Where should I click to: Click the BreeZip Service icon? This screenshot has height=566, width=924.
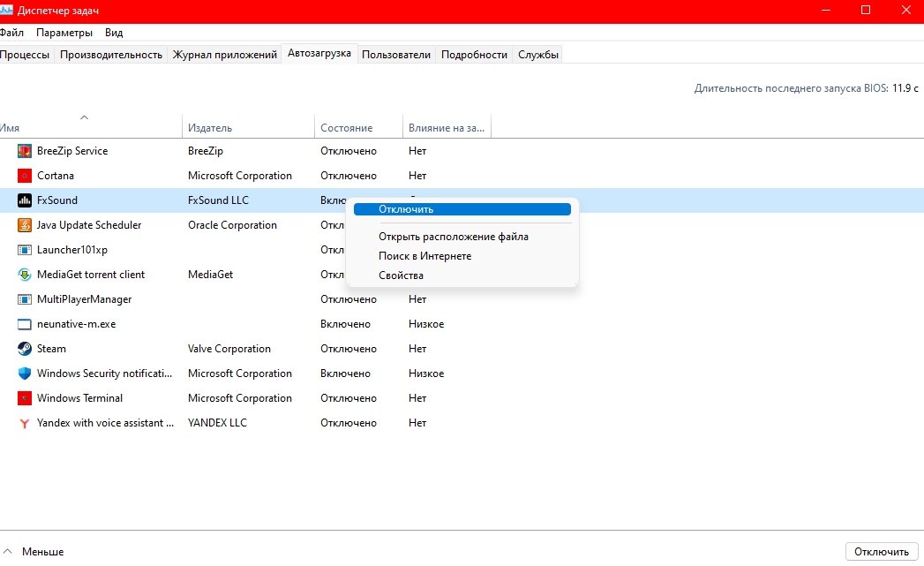[24, 151]
